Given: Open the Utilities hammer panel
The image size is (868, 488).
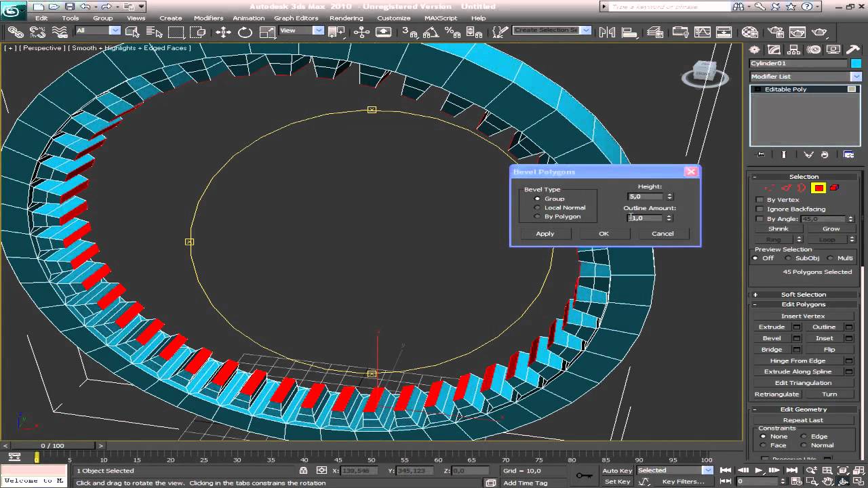Looking at the screenshot, I should [852, 49].
